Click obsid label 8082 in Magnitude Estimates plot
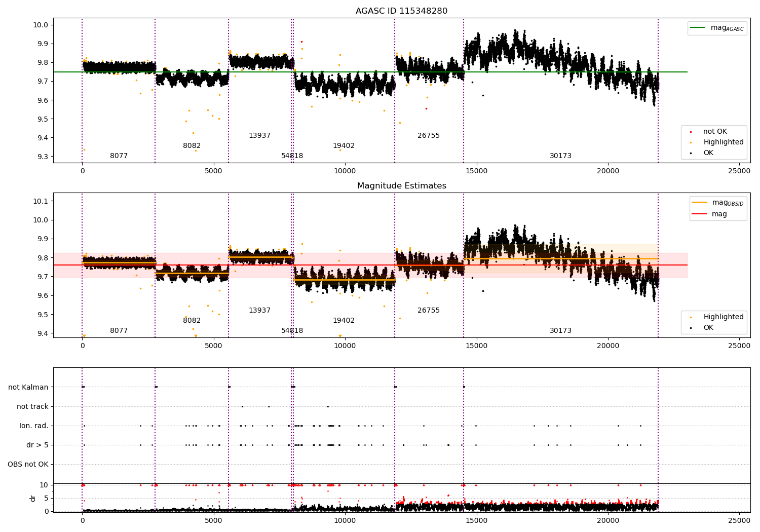Image resolution: width=760 pixels, height=532 pixels. [x=192, y=321]
